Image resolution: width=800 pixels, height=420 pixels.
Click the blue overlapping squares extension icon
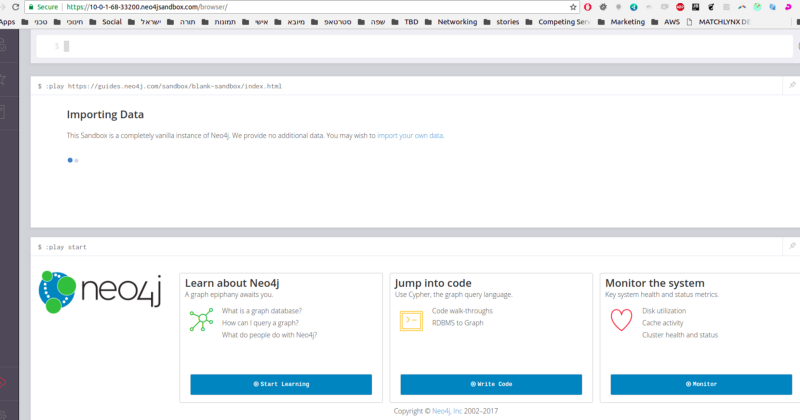(x=772, y=7)
